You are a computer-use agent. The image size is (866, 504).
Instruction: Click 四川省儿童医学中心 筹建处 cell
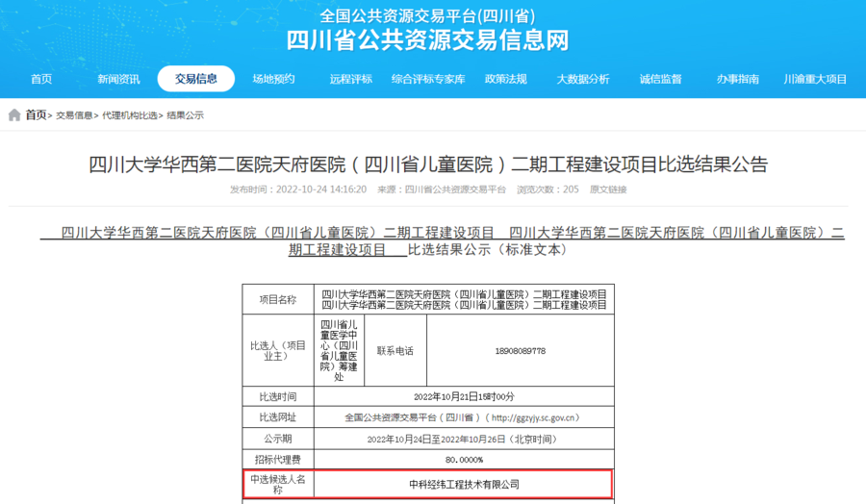[x=339, y=350]
